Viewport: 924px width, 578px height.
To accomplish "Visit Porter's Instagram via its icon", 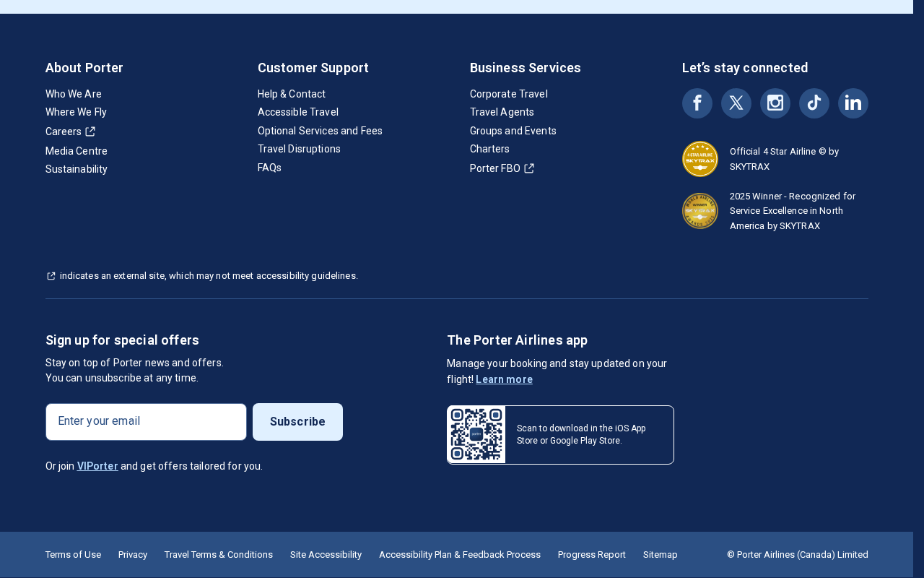I will (775, 103).
